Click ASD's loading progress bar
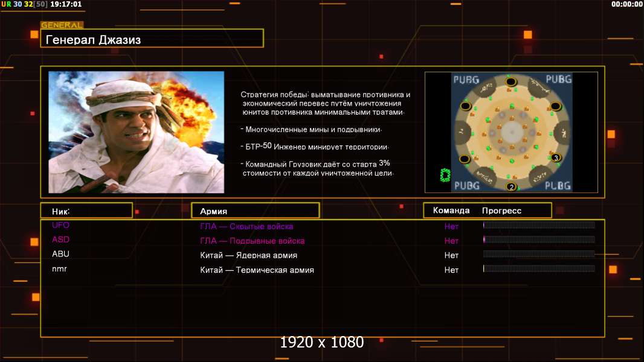 pyautogui.click(x=539, y=239)
